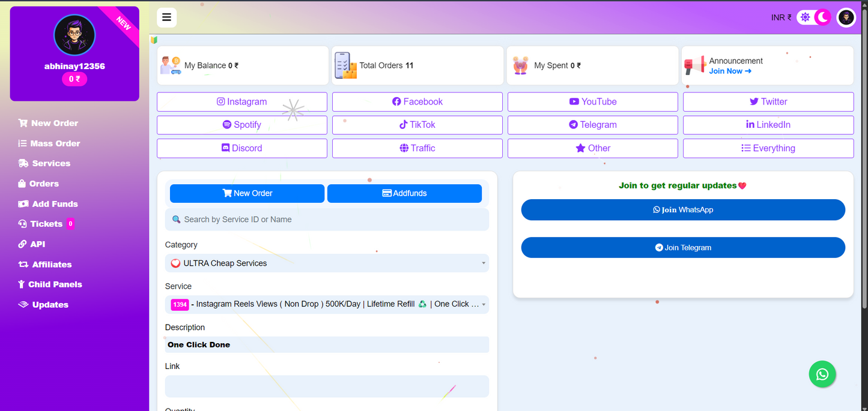Filter services by Discord
Screen dimensions: 868x411
(242, 148)
